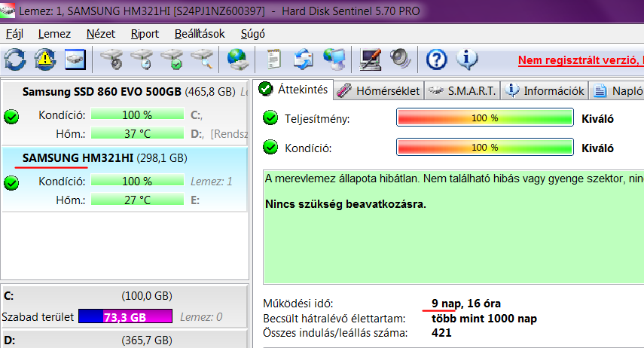Click the disk with magnifier icon
The width and height of the screenshot is (644, 348).
coord(203,60)
